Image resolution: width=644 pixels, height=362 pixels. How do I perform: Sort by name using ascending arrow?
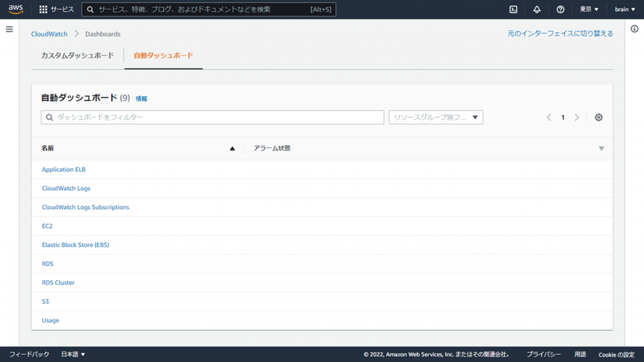tap(232, 148)
